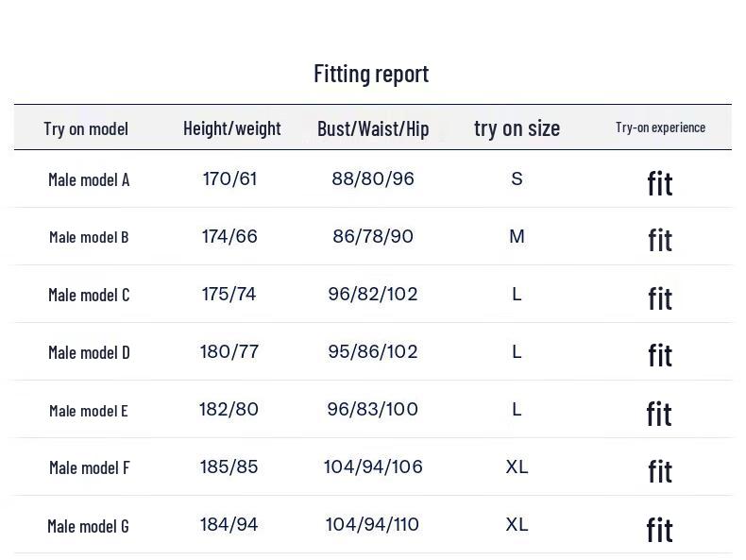Click the Fitting report title
The height and width of the screenshot is (560, 746).
pyautogui.click(x=371, y=74)
